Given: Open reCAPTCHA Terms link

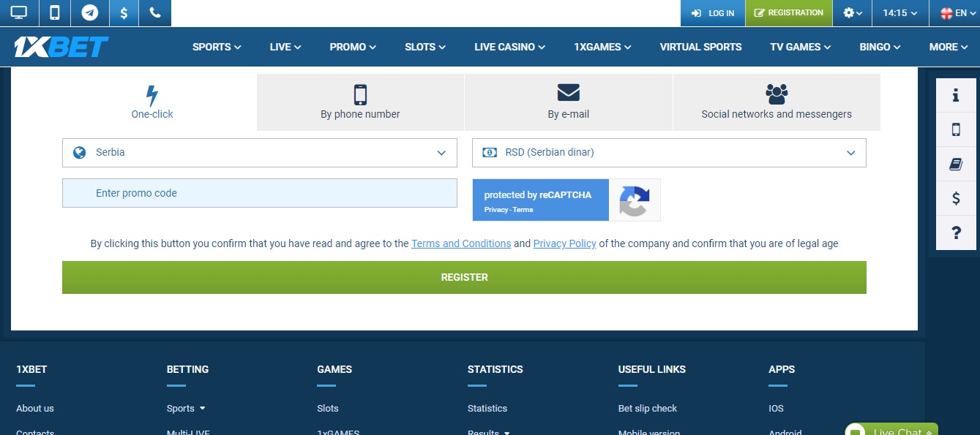Looking at the screenshot, I should pyautogui.click(x=523, y=210).
